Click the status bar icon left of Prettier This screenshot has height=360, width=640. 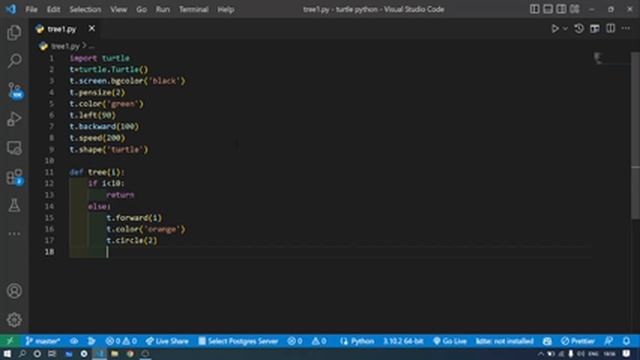547,341
